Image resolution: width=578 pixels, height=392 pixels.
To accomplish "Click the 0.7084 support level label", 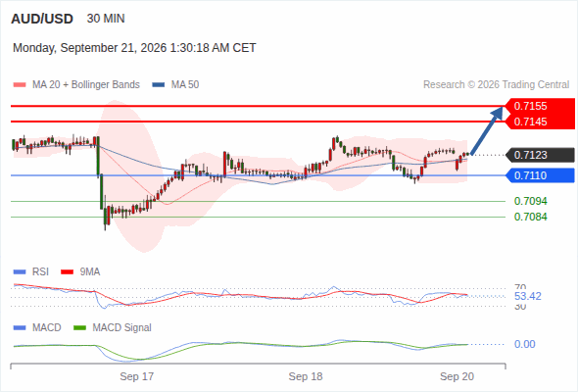I will point(530,217).
